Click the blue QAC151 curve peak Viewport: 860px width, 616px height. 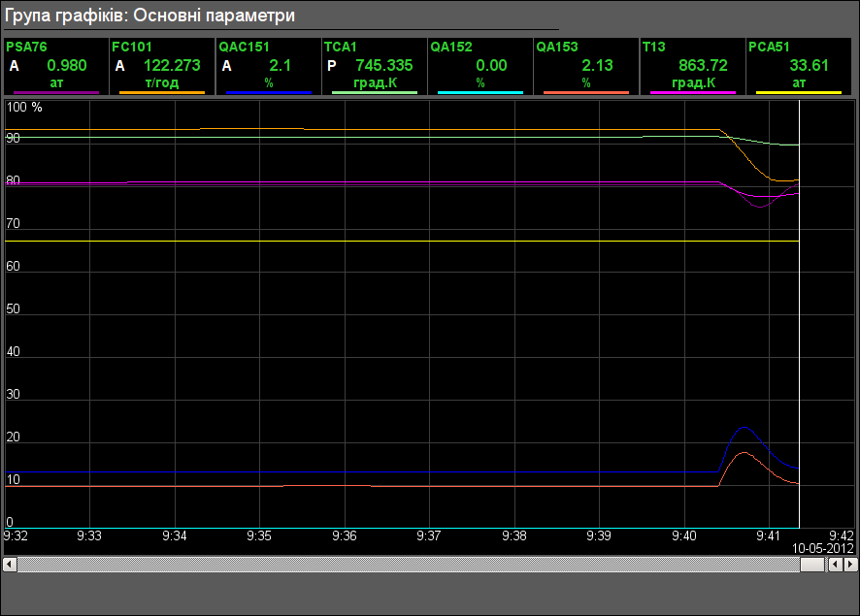pyautogui.click(x=744, y=428)
